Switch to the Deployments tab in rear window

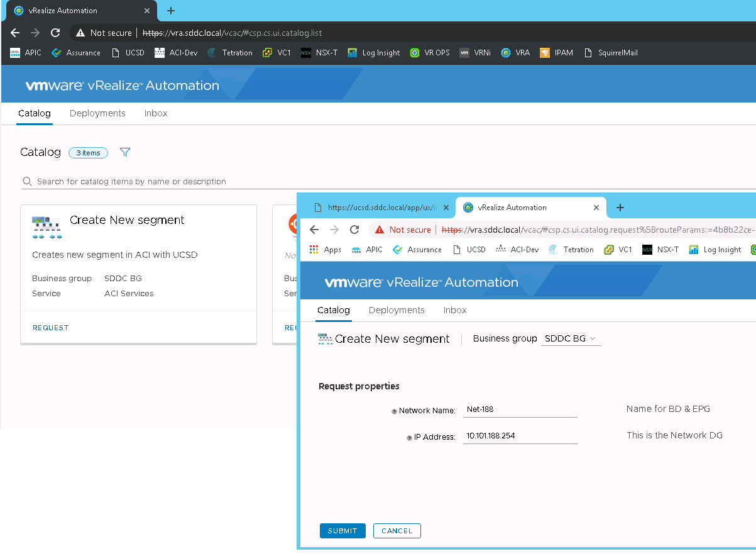click(97, 113)
